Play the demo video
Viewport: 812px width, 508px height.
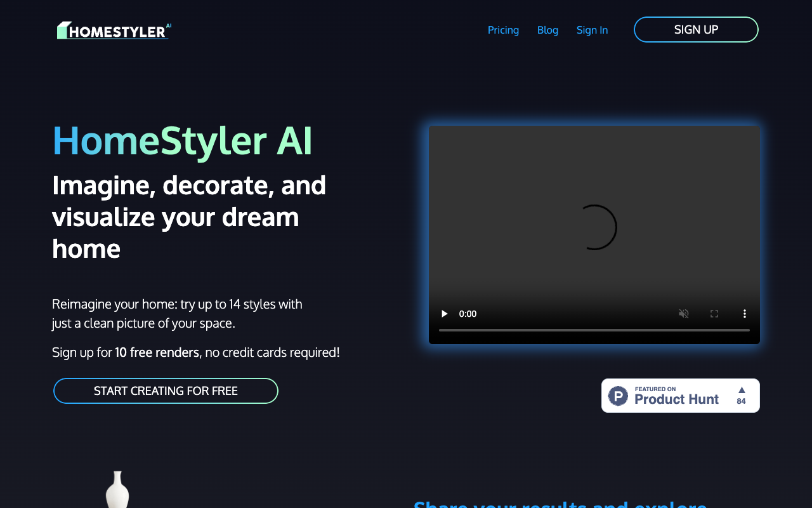(x=444, y=314)
